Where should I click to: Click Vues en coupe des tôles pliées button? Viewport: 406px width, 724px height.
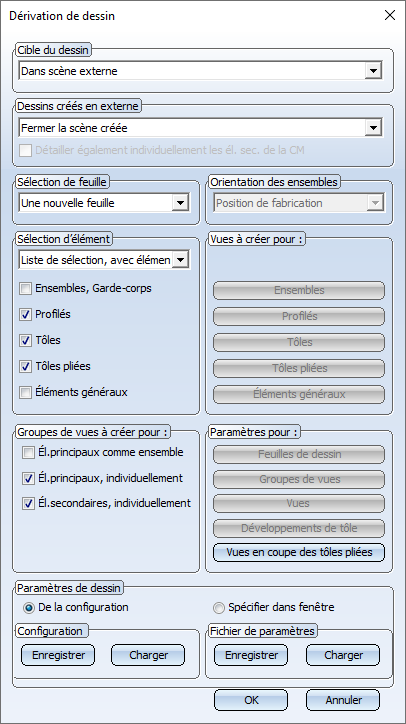pyautogui.click(x=299, y=553)
